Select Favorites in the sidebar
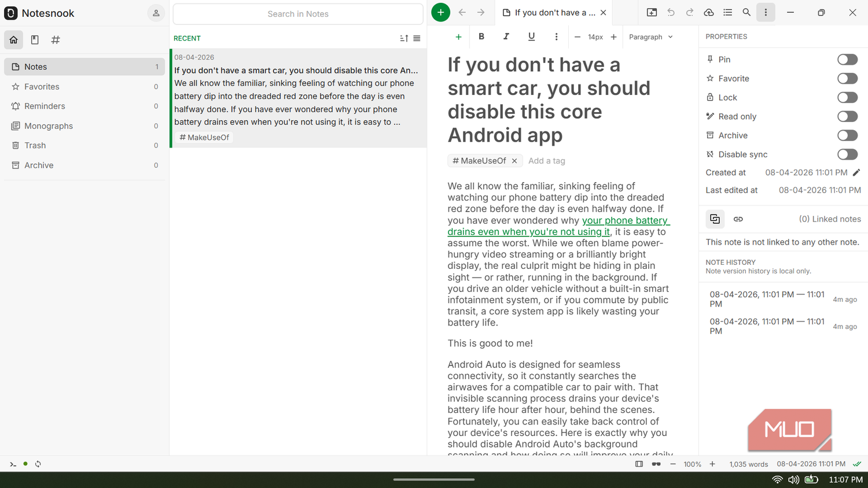 (84, 87)
